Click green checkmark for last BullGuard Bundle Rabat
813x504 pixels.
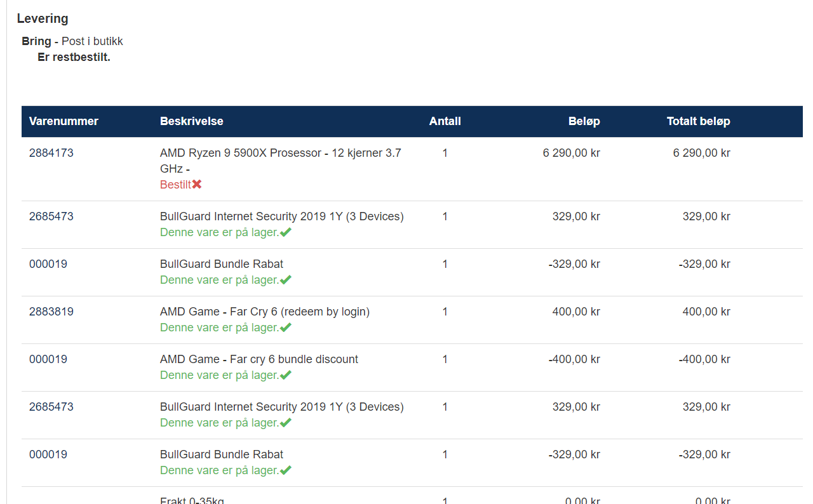(286, 470)
